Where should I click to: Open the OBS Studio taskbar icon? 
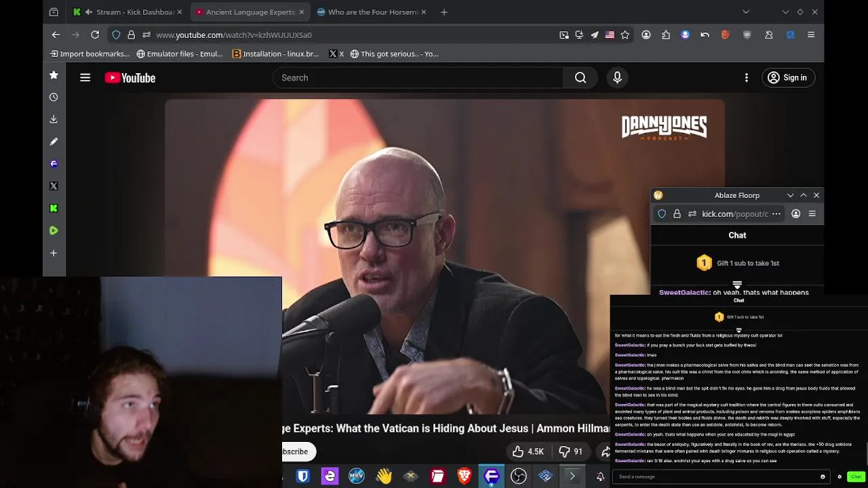click(519, 476)
